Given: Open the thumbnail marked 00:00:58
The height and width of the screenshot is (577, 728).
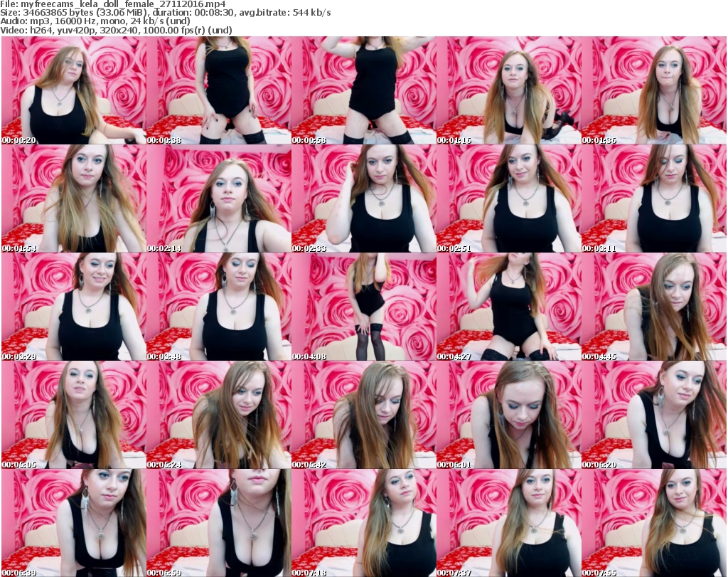Looking at the screenshot, I should point(363,91).
